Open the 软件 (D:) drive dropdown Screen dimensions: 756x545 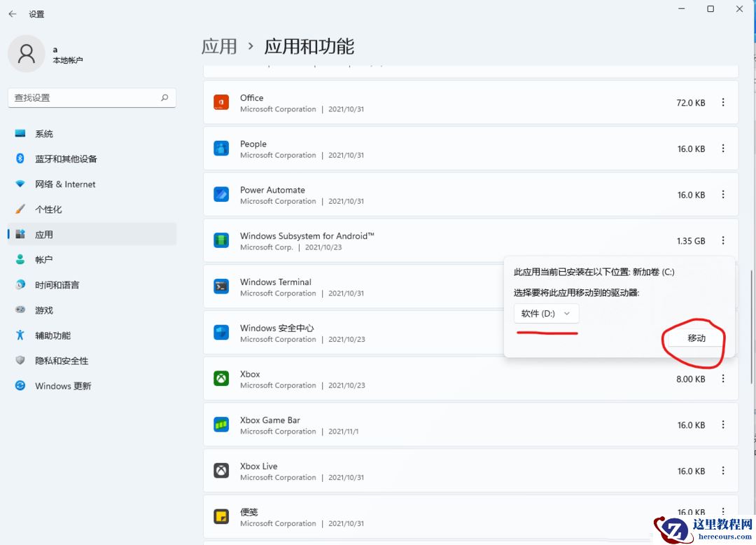click(546, 314)
